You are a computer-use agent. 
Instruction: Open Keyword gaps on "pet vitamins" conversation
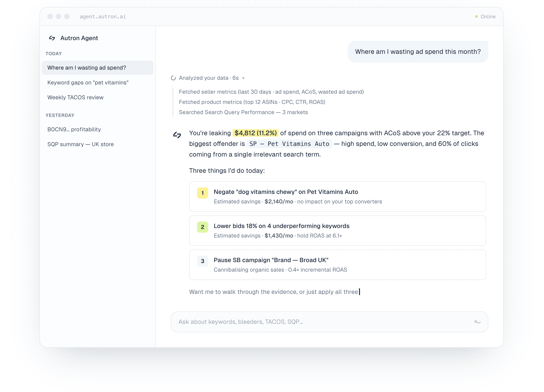tap(88, 83)
